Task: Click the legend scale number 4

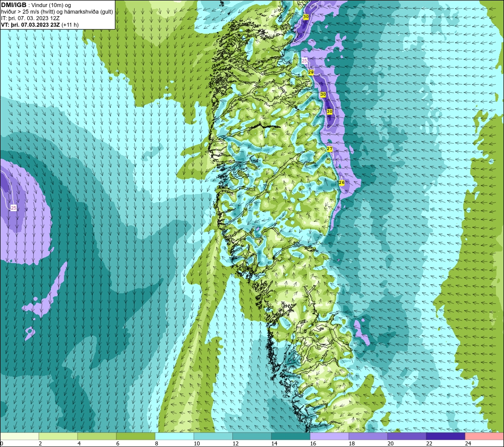Action: 79,443
